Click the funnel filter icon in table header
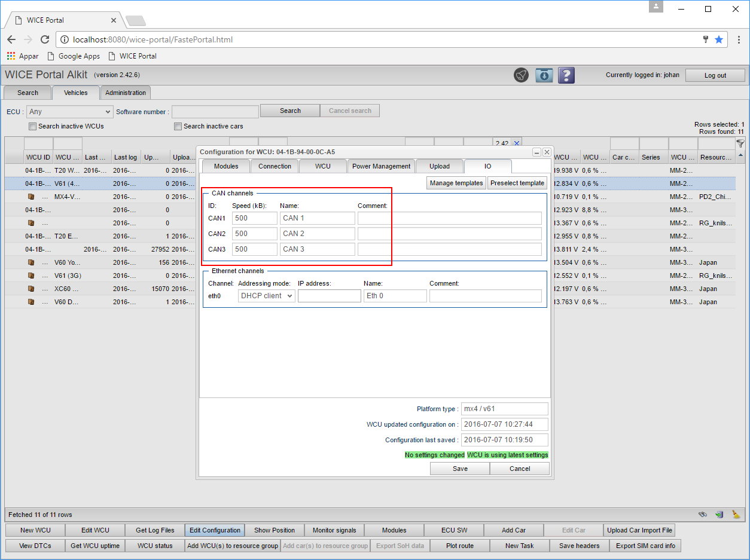The height and width of the screenshot is (560, 750). [x=740, y=143]
